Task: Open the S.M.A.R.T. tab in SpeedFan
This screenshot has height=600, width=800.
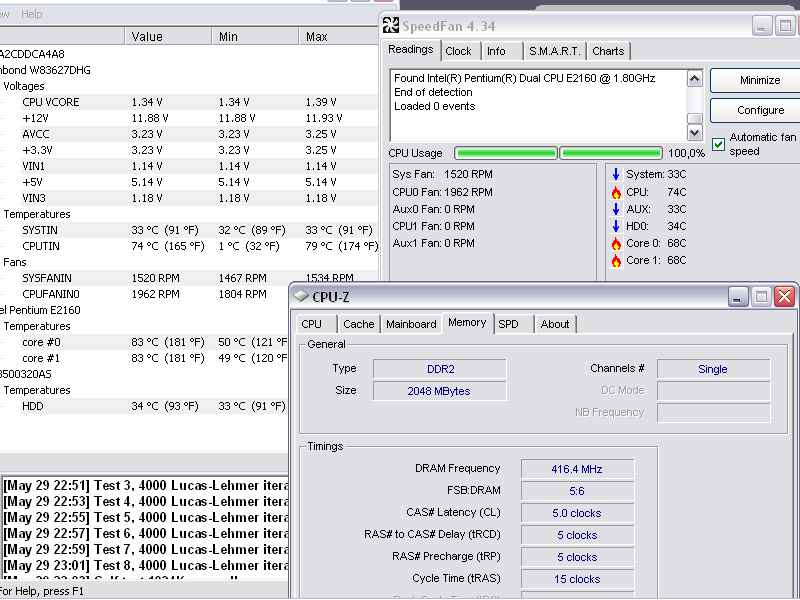Action: tap(555, 51)
